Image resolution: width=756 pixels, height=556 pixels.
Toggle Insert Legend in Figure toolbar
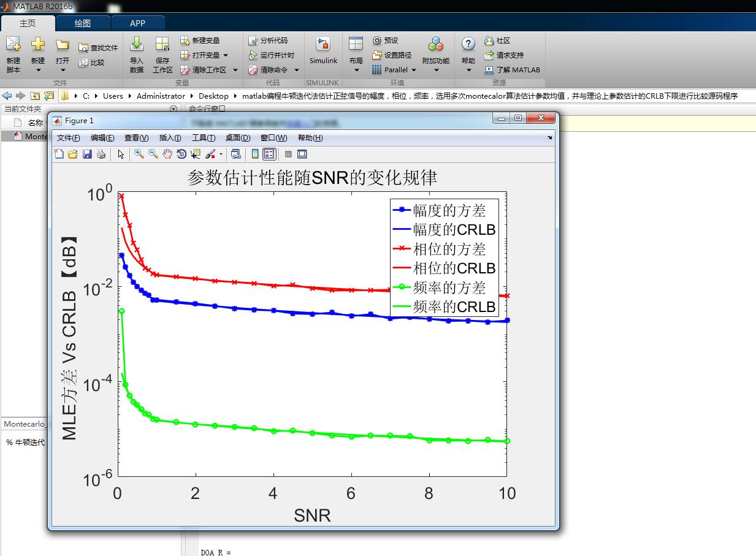tap(269, 154)
